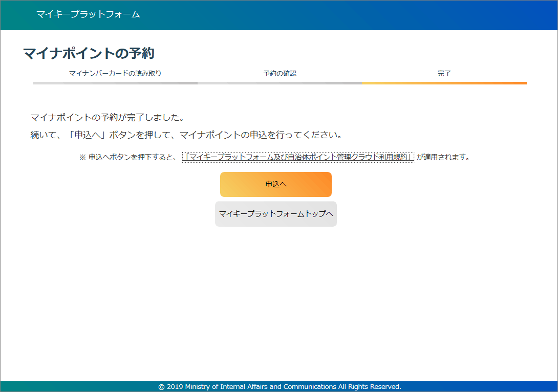558x392 pixels.
Task: Select the 完了 step label
Action: point(444,73)
